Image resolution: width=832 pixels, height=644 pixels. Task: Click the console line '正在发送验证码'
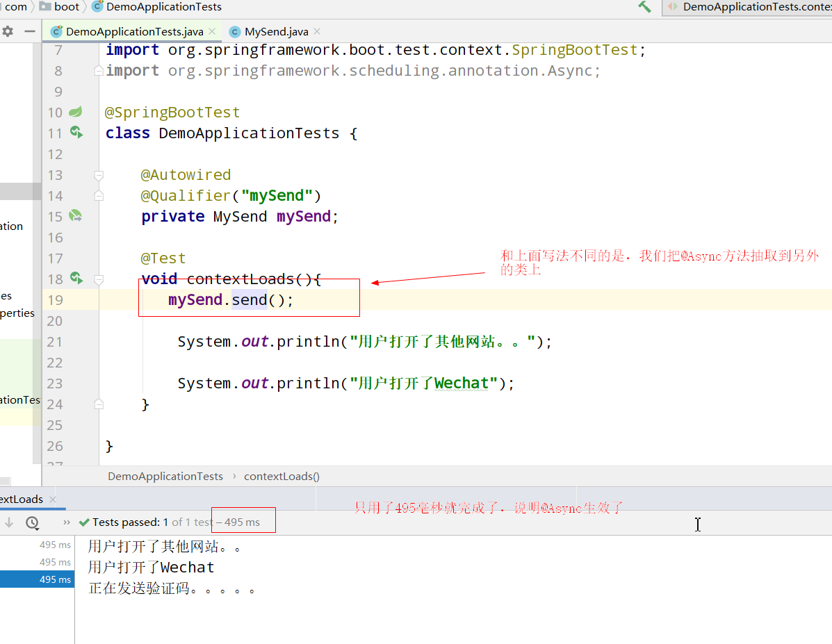pyautogui.click(x=171, y=588)
